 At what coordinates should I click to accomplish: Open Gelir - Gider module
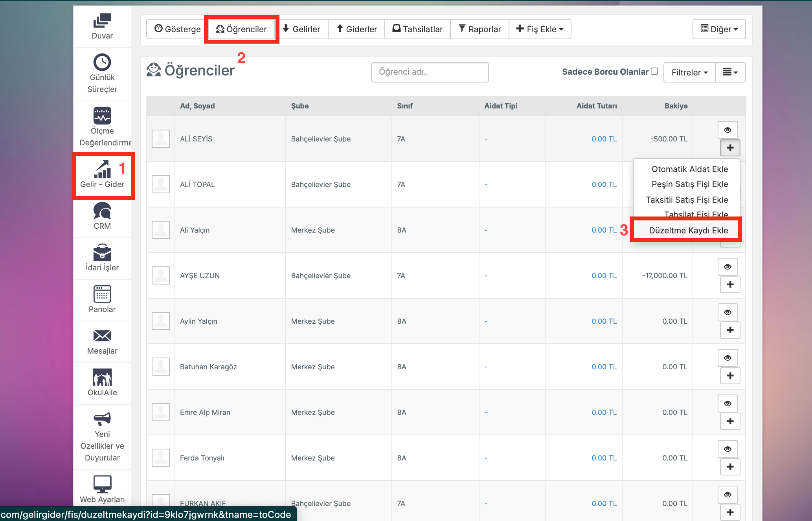102,175
